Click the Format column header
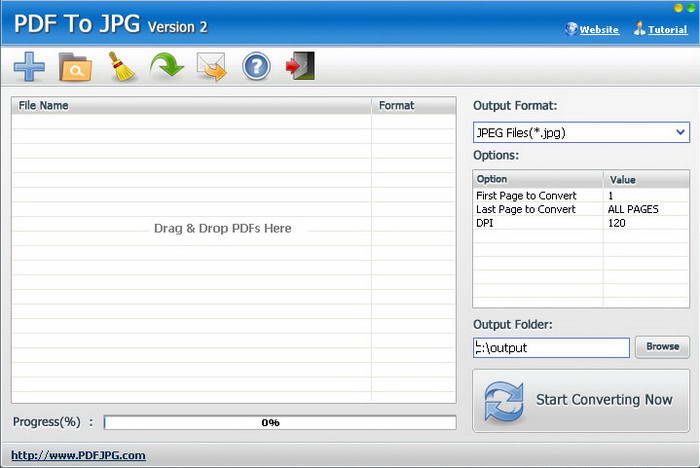This screenshot has height=468, width=700. [x=414, y=105]
